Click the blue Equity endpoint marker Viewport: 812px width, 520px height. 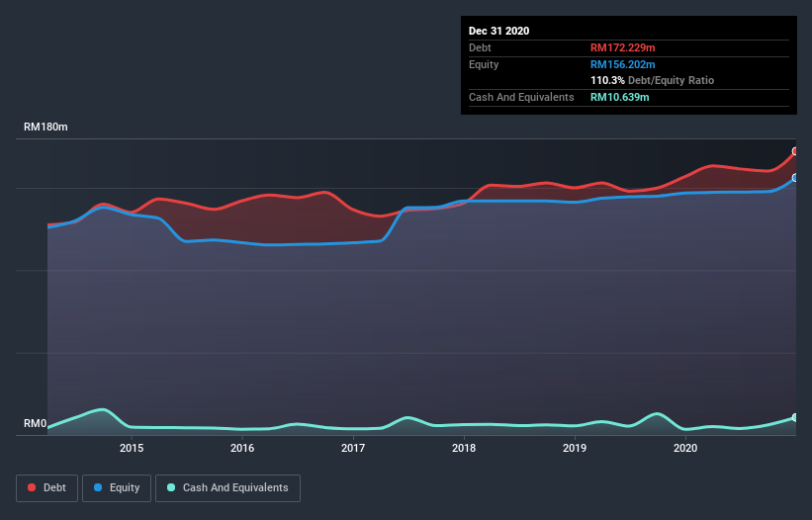[795, 178]
